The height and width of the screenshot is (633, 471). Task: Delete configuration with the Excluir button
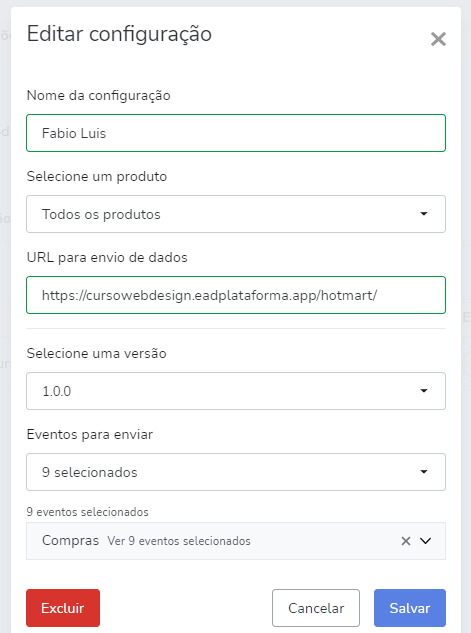(63, 608)
